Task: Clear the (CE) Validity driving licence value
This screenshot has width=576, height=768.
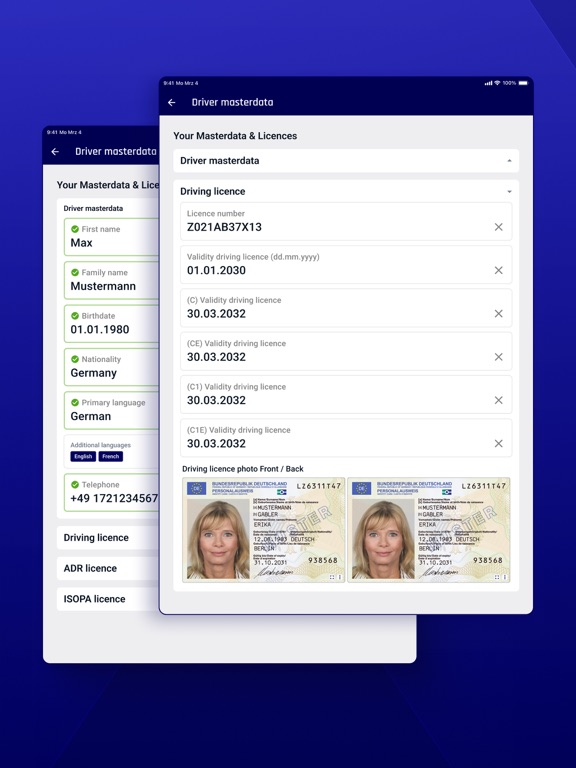Action: click(x=498, y=357)
